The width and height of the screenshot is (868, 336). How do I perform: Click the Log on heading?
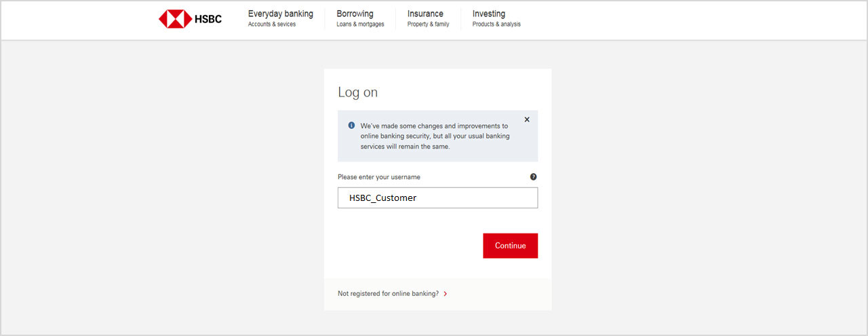point(357,92)
